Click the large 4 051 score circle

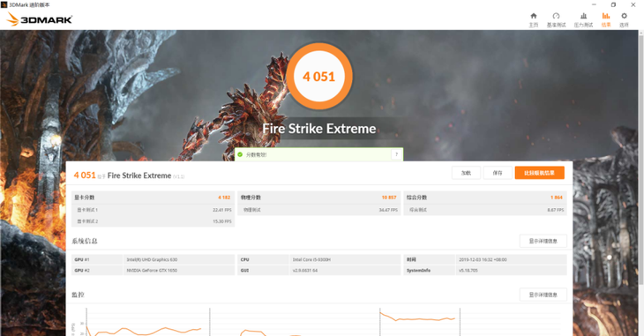tap(319, 77)
